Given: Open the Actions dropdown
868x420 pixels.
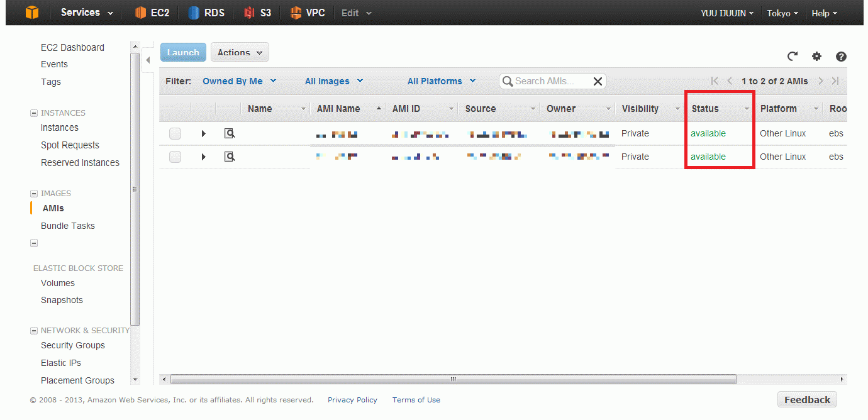Looking at the screenshot, I should 240,52.
